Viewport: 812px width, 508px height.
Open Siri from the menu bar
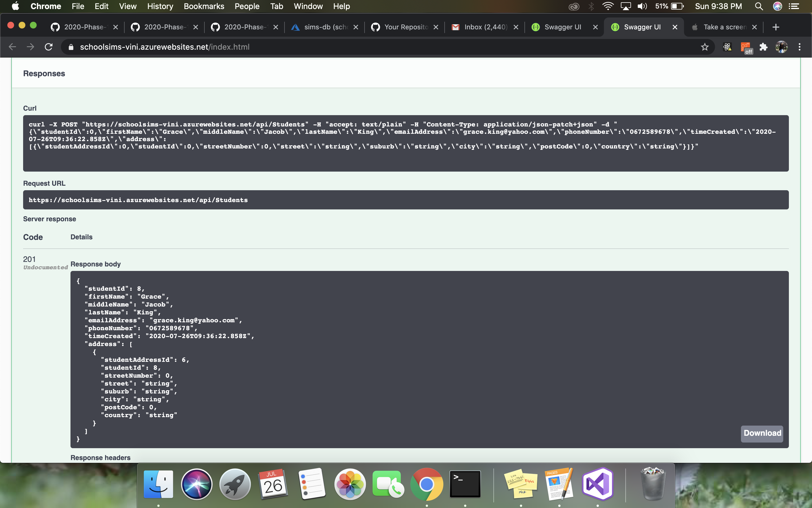[x=777, y=6]
